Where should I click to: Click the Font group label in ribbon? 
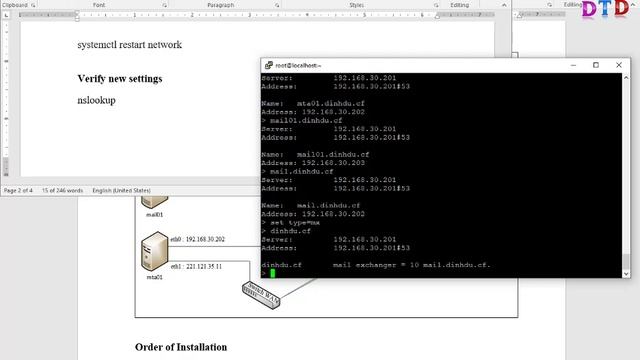(x=99, y=5)
